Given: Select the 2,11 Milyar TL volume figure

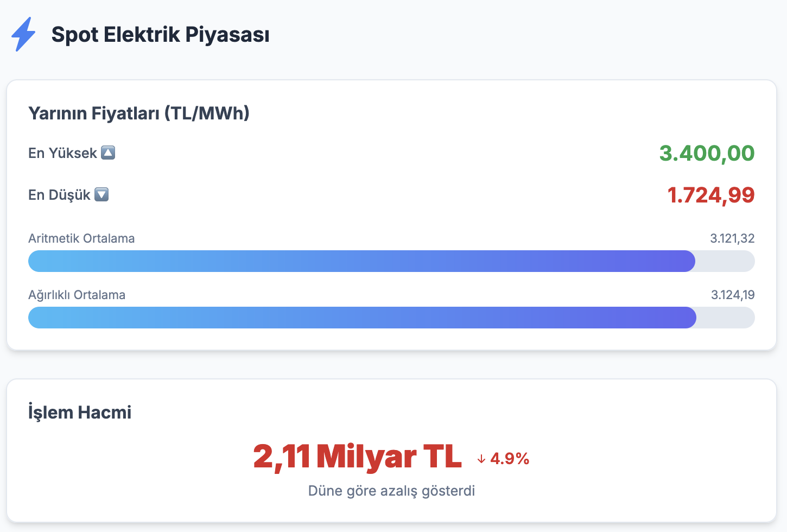Looking at the screenshot, I should [357, 456].
